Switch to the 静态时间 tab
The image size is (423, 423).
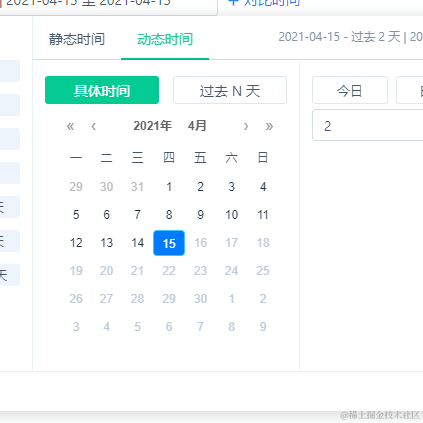[x=77, y=39]
